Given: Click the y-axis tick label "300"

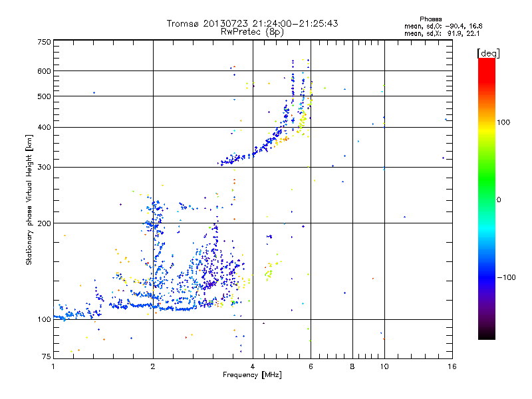Looking at the screenshot, I should 44,168.
